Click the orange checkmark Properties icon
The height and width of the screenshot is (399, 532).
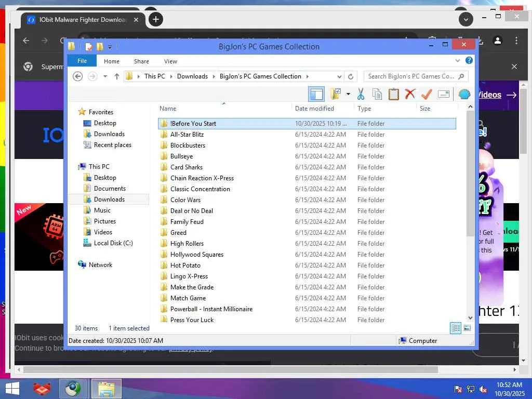(427, 94)
